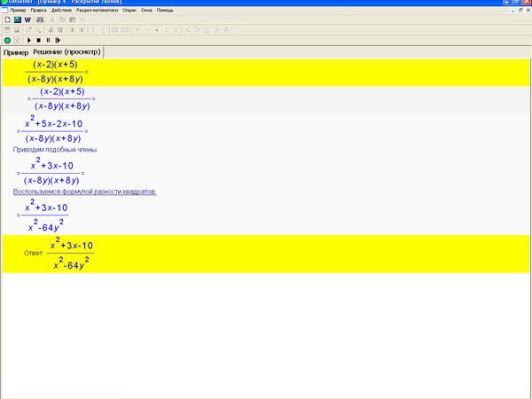
Task: Open the Действие menu
Action: coord(62,10)
